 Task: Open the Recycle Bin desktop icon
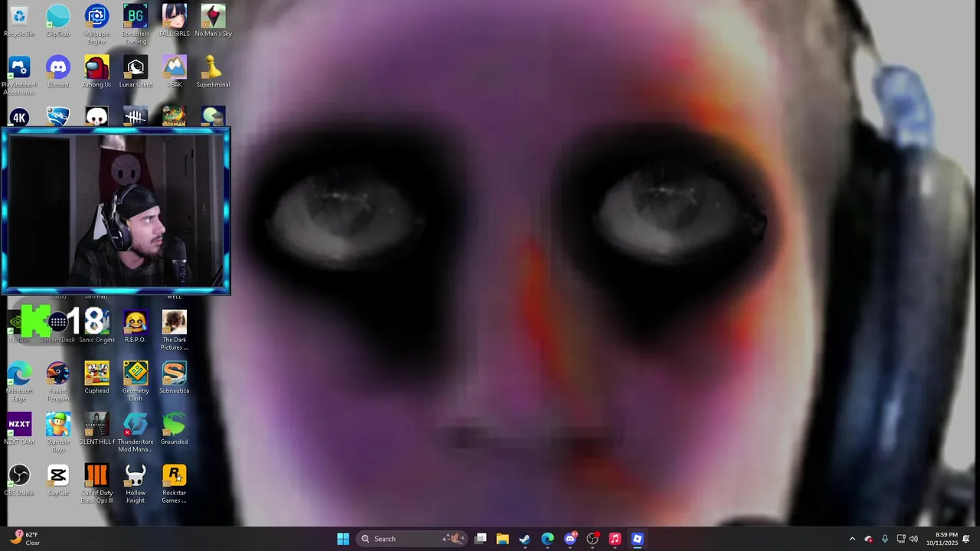coord(19,21)
